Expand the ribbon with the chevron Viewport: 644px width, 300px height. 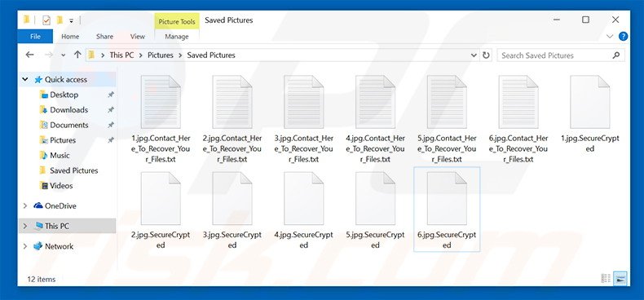[x=610, y=36]
